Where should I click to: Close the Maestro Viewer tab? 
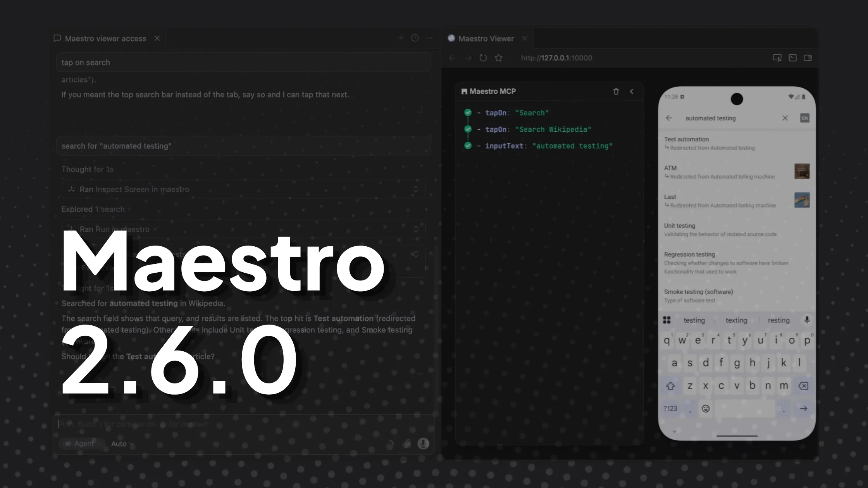pos(525,38)
